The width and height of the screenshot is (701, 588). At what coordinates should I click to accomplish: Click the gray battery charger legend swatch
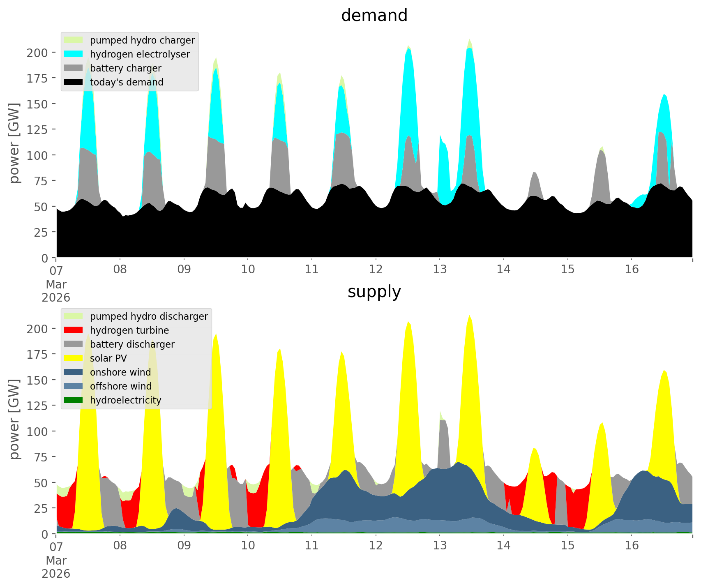point(74,68)
